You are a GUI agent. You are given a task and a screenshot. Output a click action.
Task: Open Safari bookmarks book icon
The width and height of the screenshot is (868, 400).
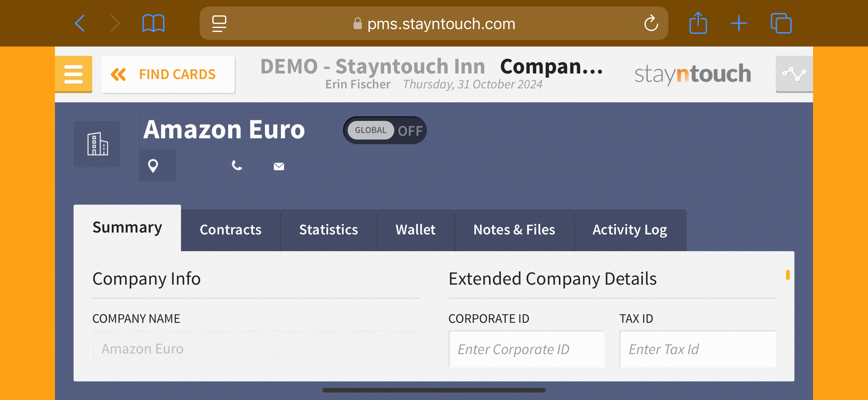(153, 24)
